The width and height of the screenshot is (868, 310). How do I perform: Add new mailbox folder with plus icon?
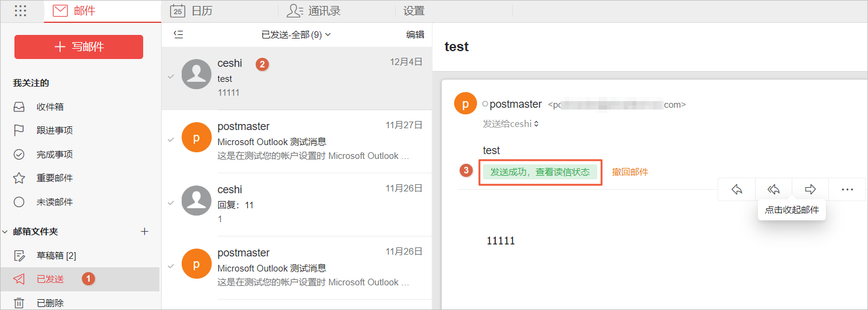tap(144, 231)
